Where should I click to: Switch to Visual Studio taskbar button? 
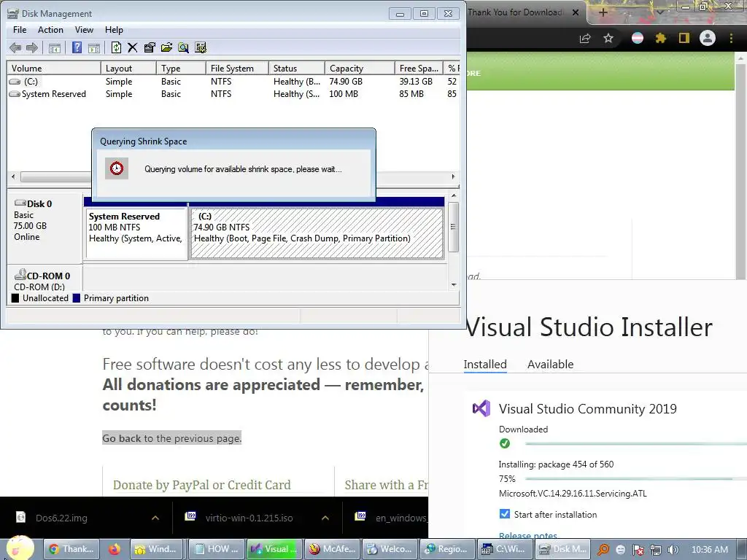pos(275,549)
